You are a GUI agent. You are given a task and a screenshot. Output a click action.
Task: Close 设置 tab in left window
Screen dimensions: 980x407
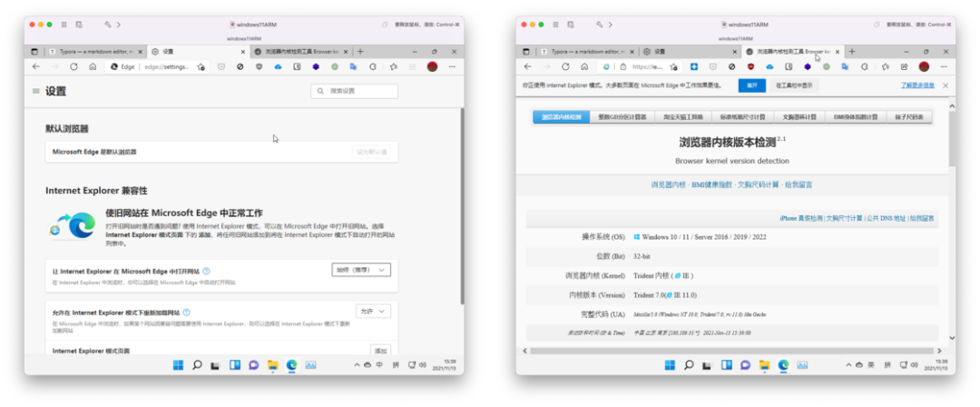point(242,52)
